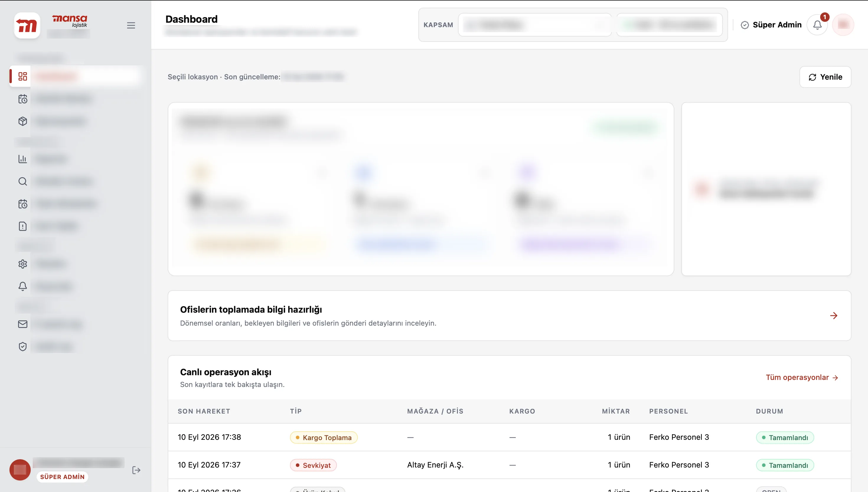Click the user avatar in the header
This screenshot has width=868, height=492.
pyautogui.click(x=843, y=25)
